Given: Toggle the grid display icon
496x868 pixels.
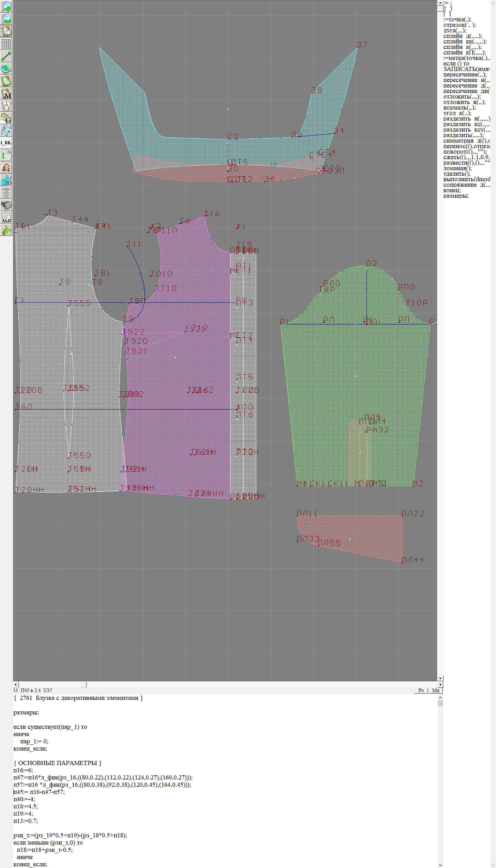Looking at the screenshot, I should pos(6,44).
